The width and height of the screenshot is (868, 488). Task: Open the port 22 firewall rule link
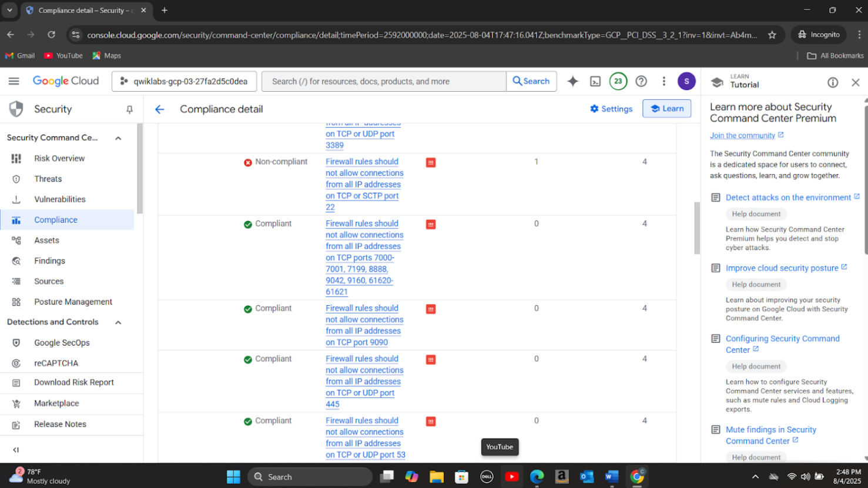coord(364,184)
